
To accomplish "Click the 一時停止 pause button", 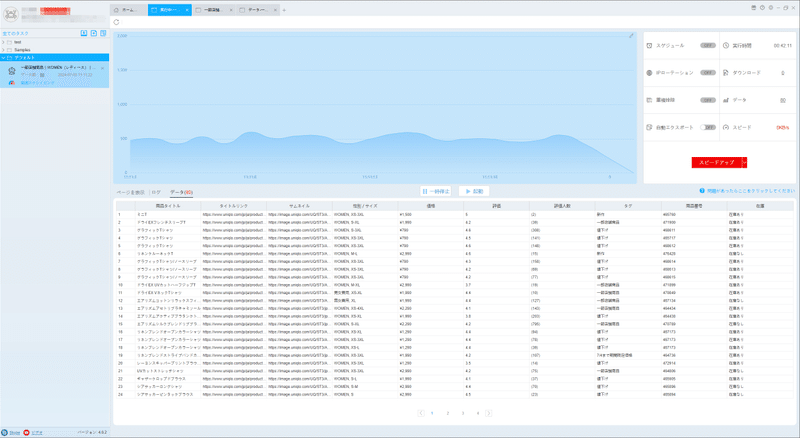I will click(x=436, y=191).
